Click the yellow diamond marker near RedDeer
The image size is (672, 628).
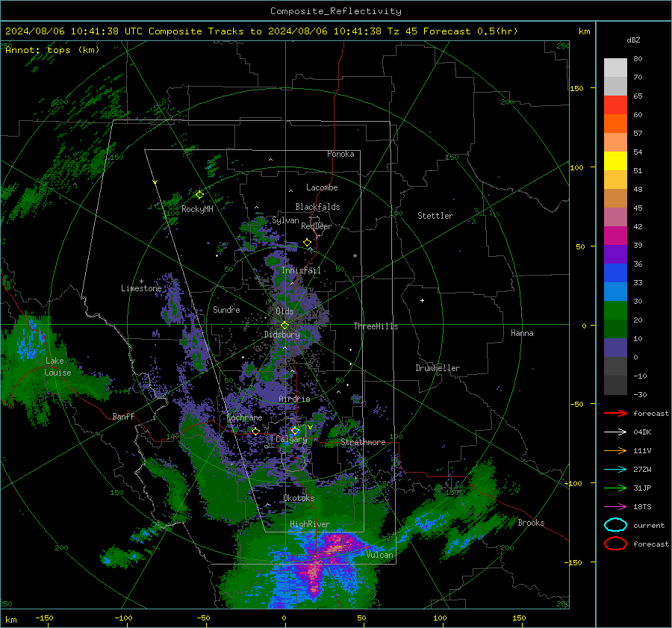[x=307, y=242]
